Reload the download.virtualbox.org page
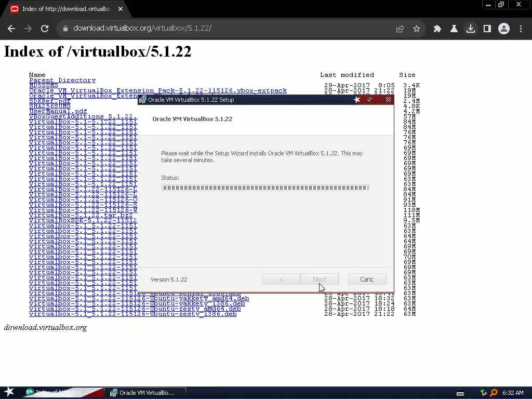This screenshot has height=399, width=532. (45, 29)
